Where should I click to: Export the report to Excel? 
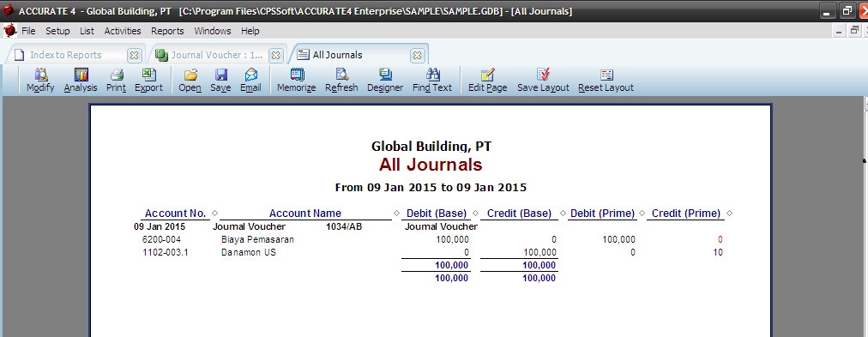point(149,81)
